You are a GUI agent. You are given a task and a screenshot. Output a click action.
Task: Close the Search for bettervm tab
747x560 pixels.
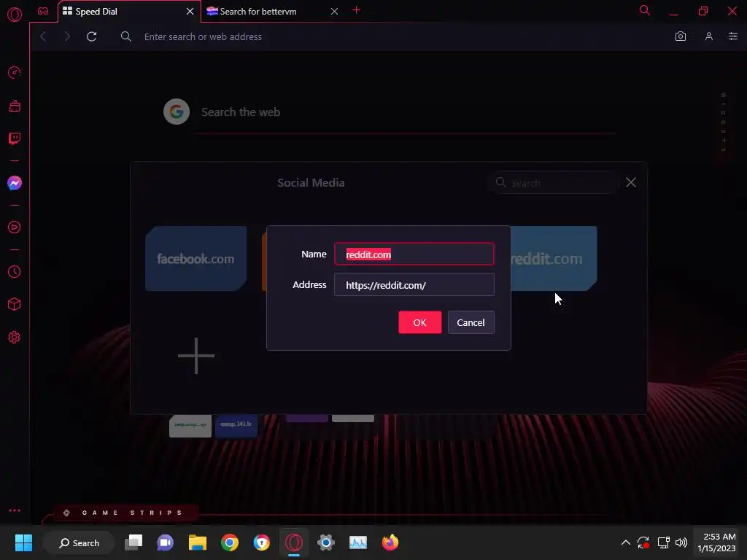pyautogui.click(x=334, y=12)
